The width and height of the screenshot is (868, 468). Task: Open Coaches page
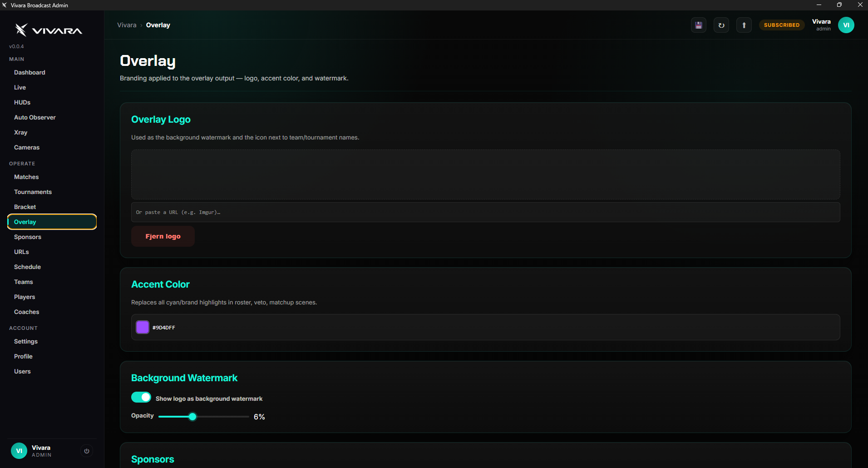(x=52, y=312)
